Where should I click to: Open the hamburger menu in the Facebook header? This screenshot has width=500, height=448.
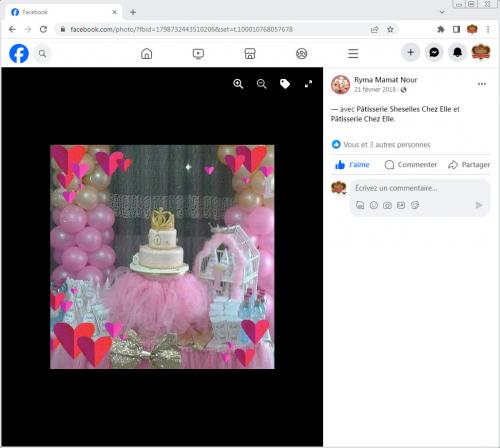(x=353, y=53)
